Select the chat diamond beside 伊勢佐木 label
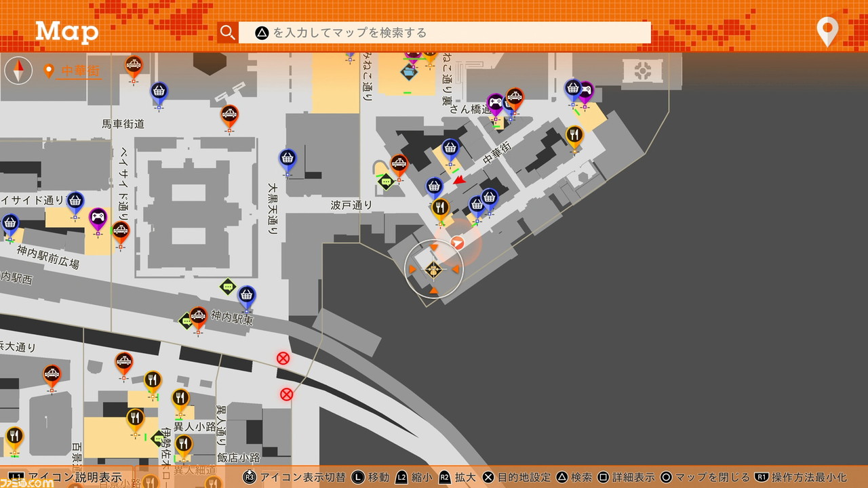 coord(158,439)
